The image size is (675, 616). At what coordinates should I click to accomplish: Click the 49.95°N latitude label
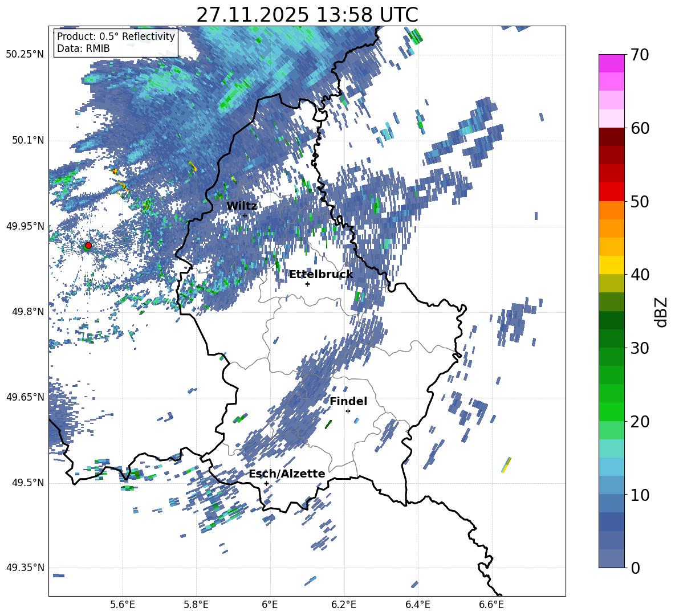26,226
